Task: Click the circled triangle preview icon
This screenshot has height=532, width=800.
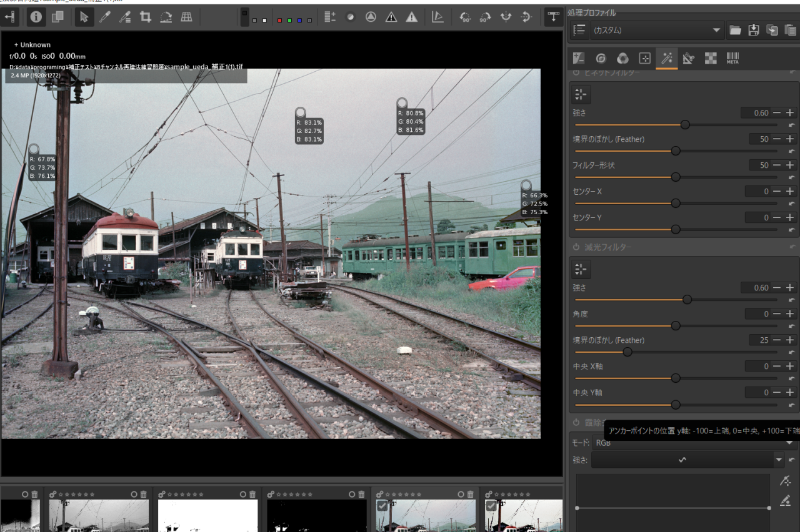Action: [x=371, y=17]
